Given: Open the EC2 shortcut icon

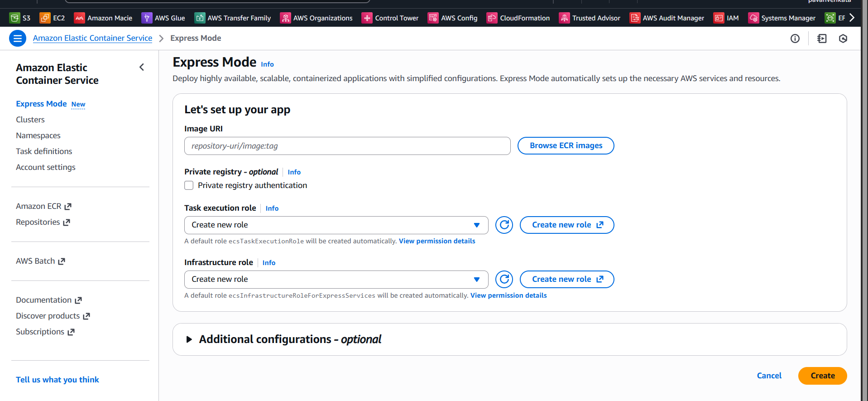Looking at the screenshot, I should 45,18.
